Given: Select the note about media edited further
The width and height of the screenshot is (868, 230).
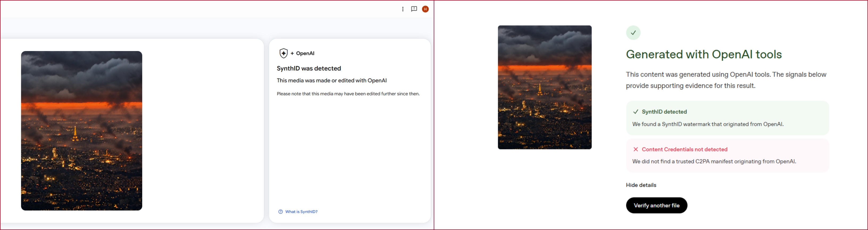Looking at the screenshot, I should coord(348,94).
